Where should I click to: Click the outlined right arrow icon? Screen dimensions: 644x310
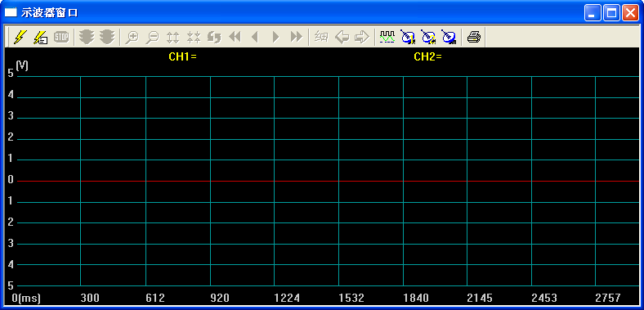(362, 38)
